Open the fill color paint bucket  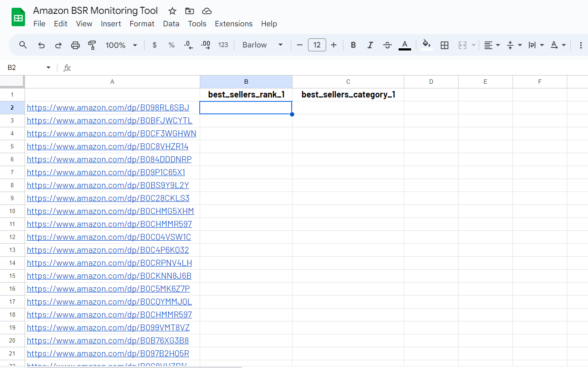click(x=427, y=45)
